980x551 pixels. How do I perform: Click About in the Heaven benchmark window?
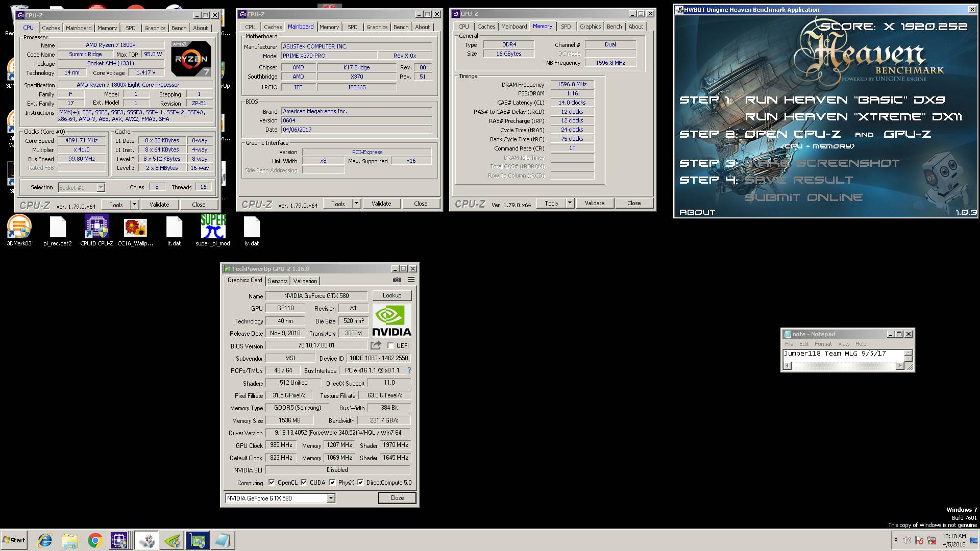click(x=697, y=212)
